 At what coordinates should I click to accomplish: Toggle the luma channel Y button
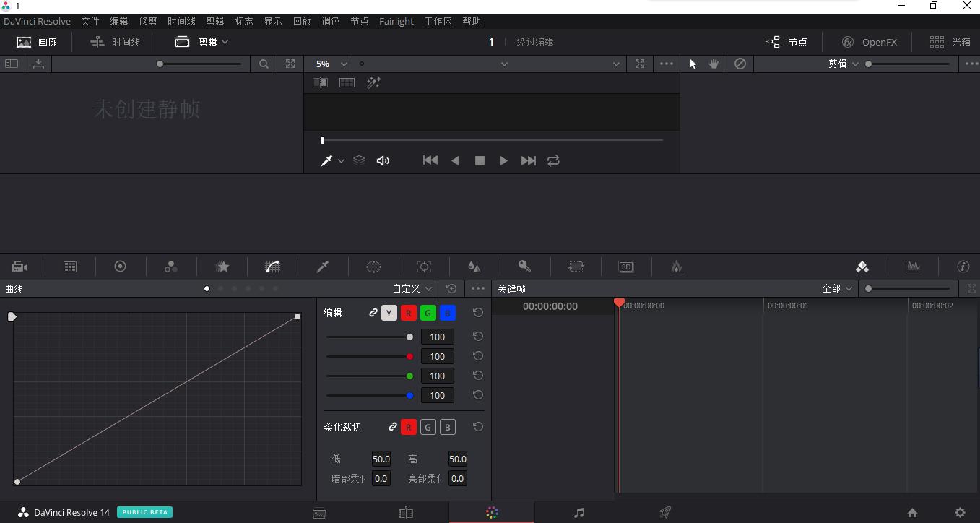coord(389,312)
